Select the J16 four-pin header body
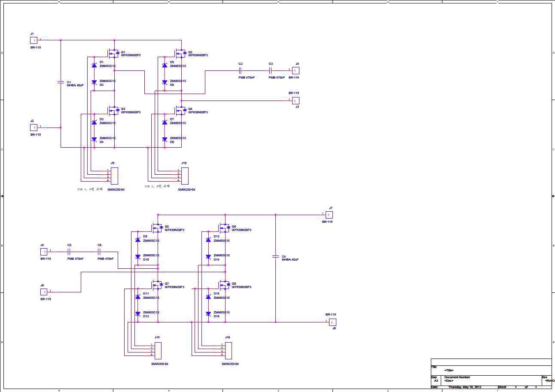 [x=229, y=351]
